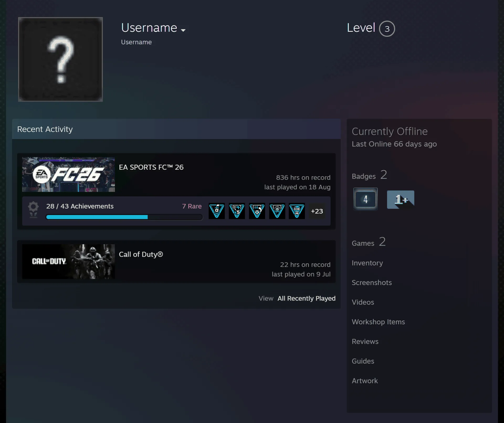
Task: Open the first achievement icon with soccer ball
Action: click(217, 211)
